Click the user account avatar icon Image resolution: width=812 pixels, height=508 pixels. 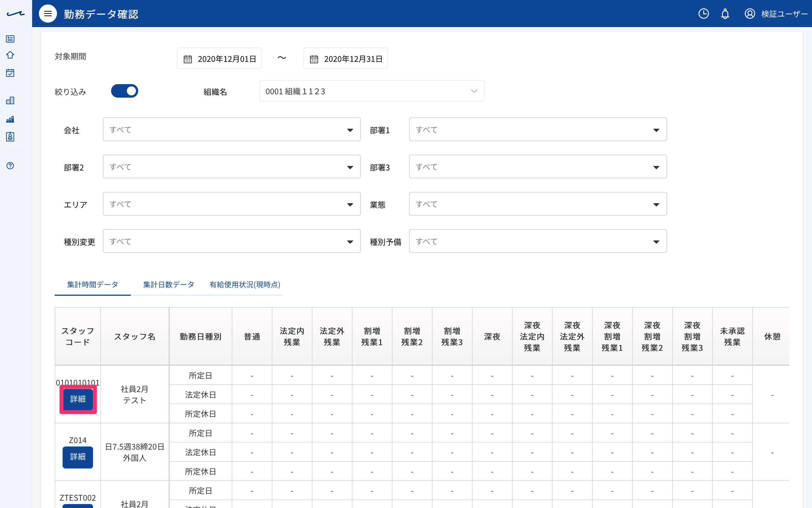(x=750, y=14)
